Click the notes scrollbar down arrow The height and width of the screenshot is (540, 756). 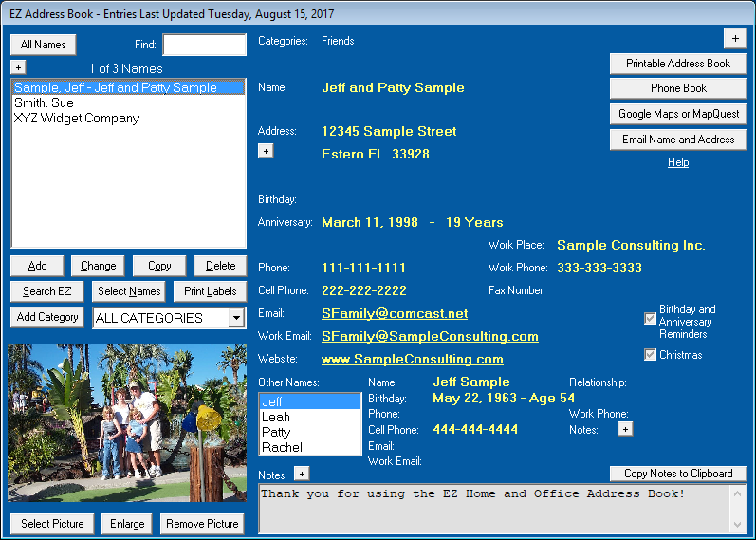[737, 524]
